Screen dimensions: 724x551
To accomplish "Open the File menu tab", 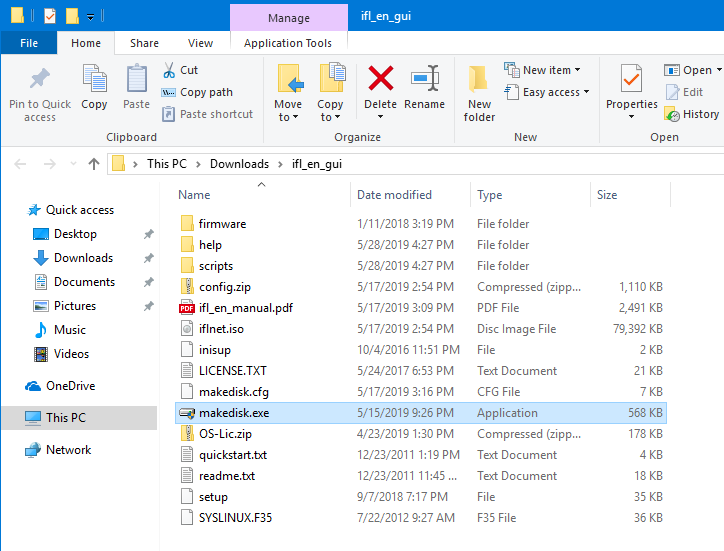I will (29, 43).
